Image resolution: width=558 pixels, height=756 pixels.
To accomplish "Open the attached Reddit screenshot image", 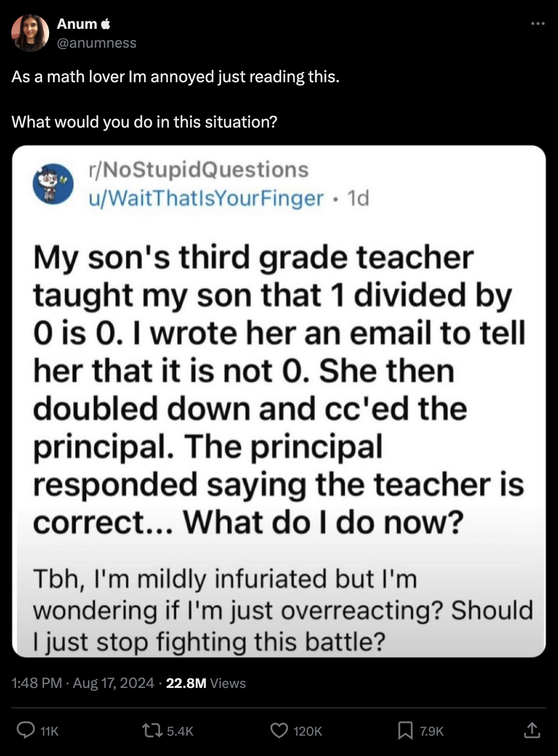I will point(279,402).
